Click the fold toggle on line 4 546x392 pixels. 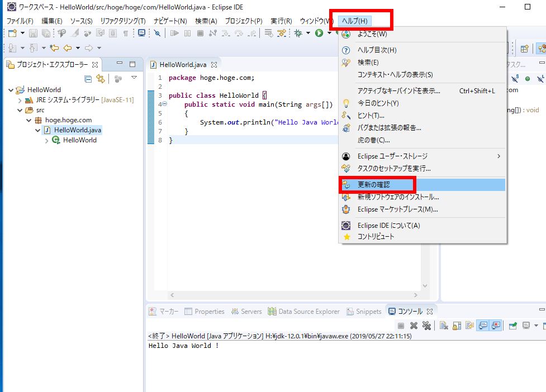point(165,104)
